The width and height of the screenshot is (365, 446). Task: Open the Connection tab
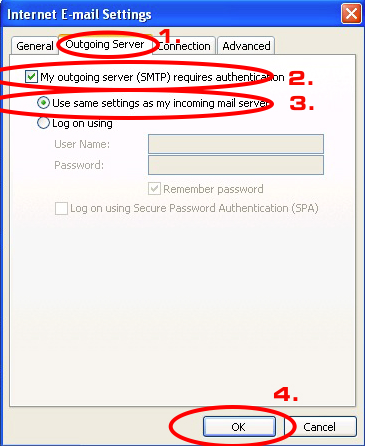point(184,46)
